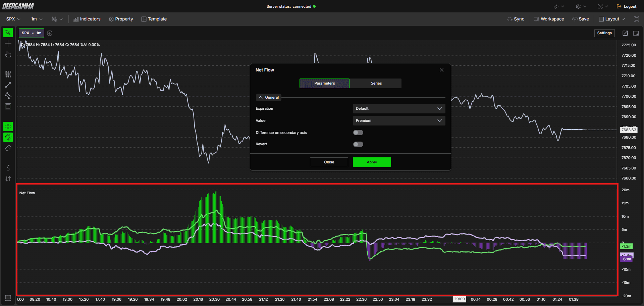
Task: Open the Indicators menu
Action: coord(87,19)
